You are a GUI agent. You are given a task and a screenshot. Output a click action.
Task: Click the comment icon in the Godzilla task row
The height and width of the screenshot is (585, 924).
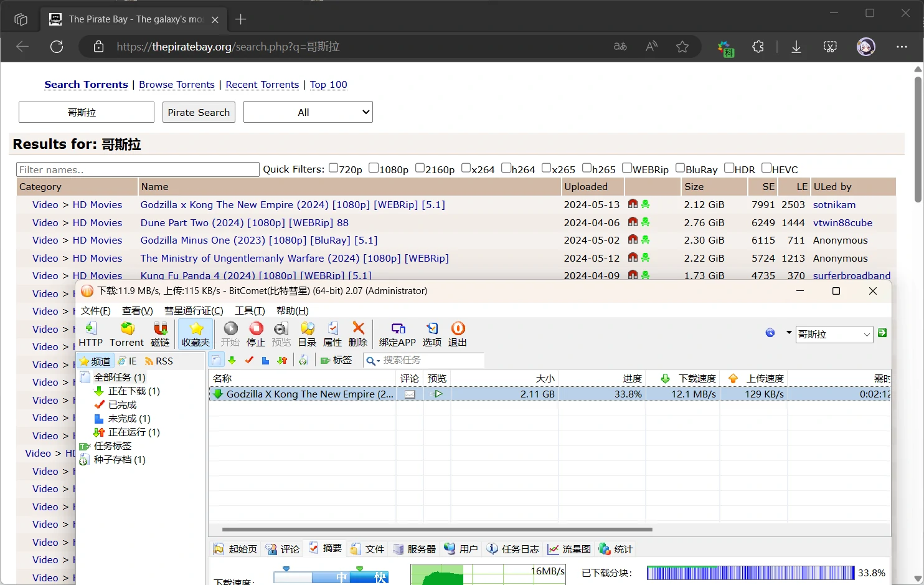point(410,394)
